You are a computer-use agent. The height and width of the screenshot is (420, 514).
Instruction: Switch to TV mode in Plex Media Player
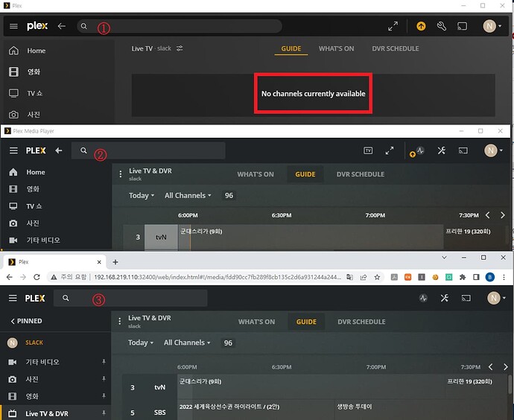(x=368, y=150)
